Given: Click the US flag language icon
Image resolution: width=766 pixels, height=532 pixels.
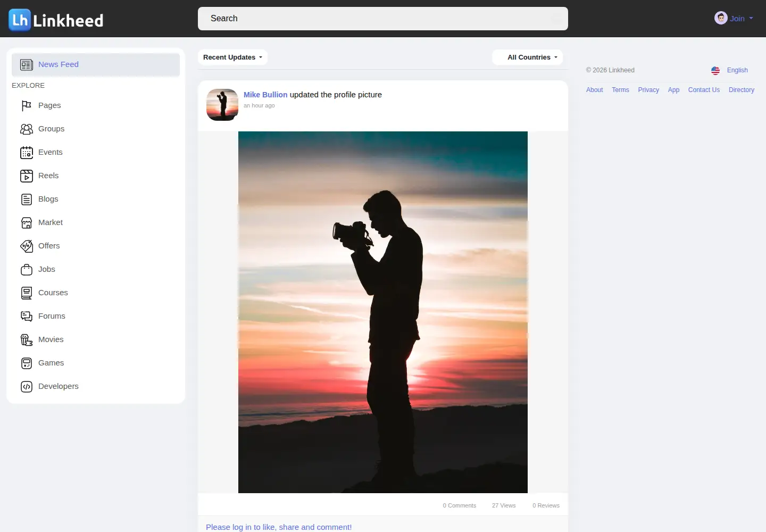Looking at the screenshot, I should pyautogui.click(x=715, y=70).
